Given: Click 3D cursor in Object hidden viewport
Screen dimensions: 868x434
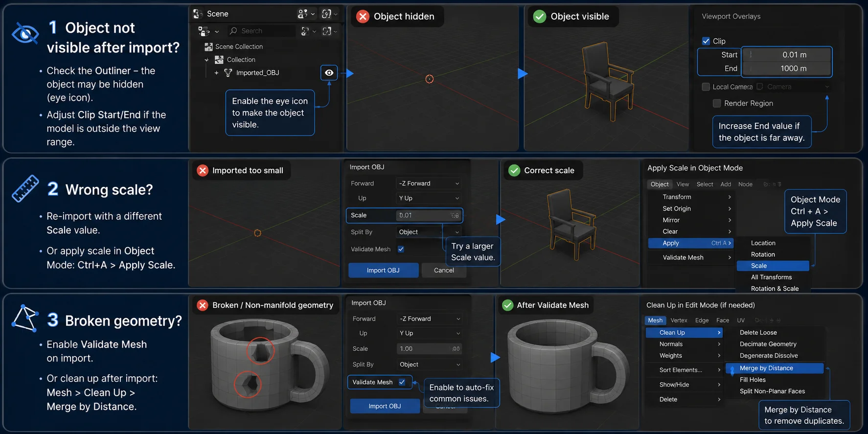Looking at the screenshot, I should (x=429, y=79).
